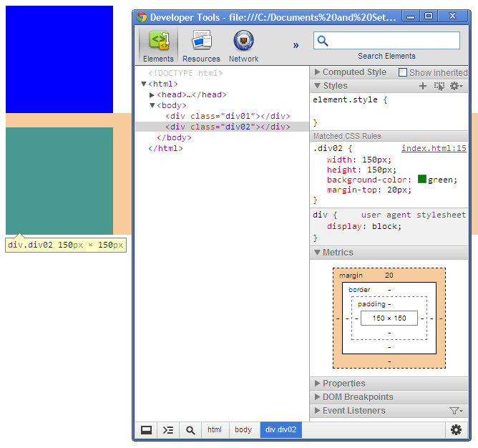Show more panels via double chevron
Image resolution: width=478 pixels, height=448 pixels.
(296, 45)
